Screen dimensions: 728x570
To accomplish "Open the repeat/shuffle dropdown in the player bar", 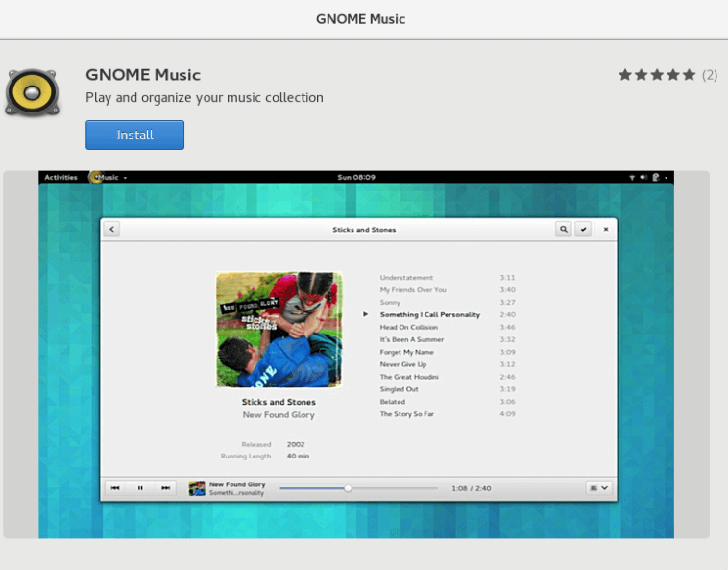I will [x=598, y=488].
